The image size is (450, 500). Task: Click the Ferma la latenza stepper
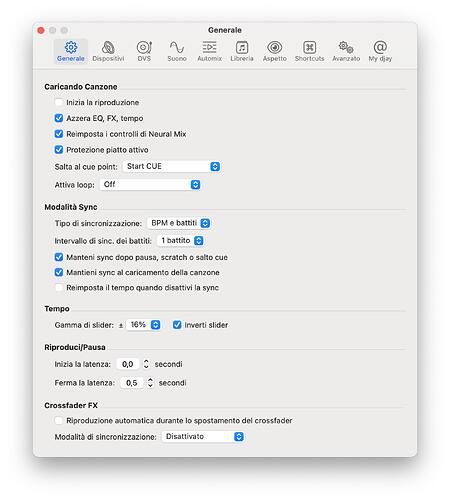[x=150, y=382]
